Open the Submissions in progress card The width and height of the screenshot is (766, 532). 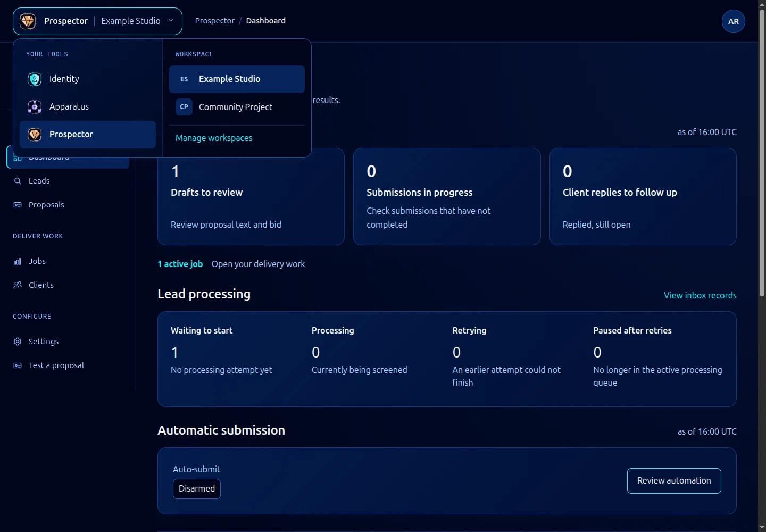point(447,197)
